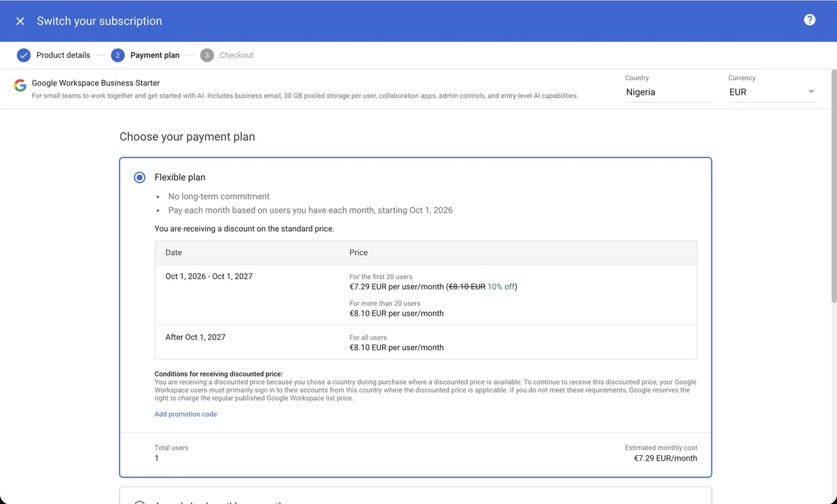Click the vertical scrollbar on the right

point(834,186)
